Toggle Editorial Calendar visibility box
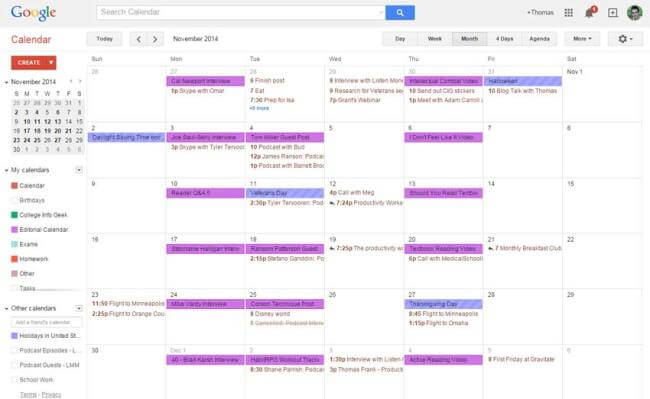The width and height of the screenshot is (650, 399). pyautogui.click(x=14, y=230)
